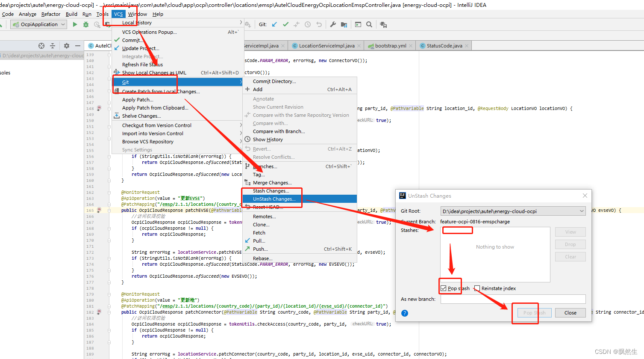Image resolution: width=644 pixels, height=359 pixels.
Task: Click the collapse-all icon in project panel
Action: 53,46
